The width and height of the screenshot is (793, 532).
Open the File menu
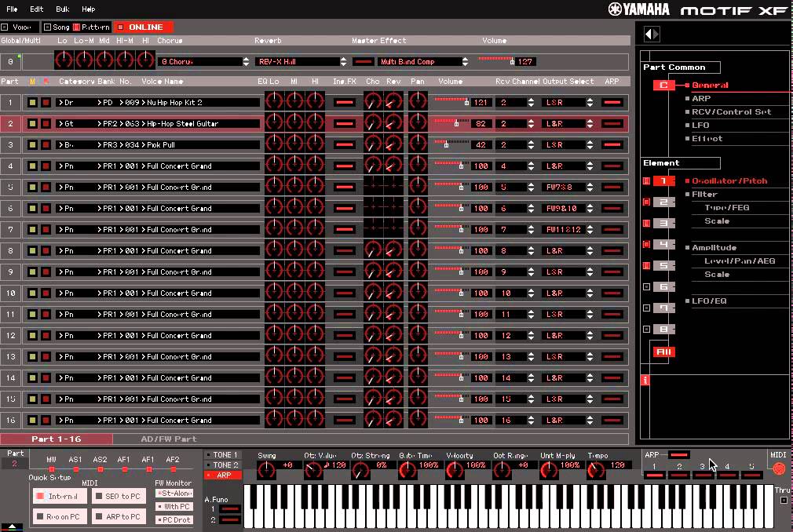(x=12, y=9)
